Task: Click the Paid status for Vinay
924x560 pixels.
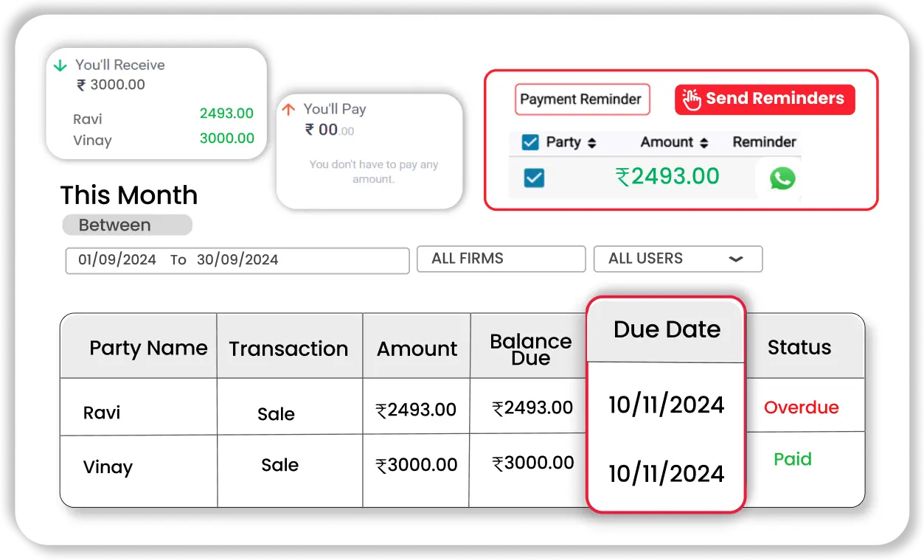Action: coord(792,459)
